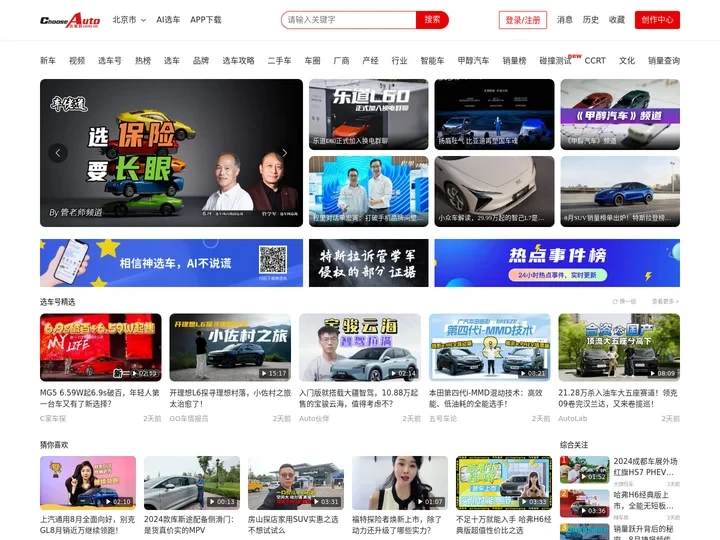Focus the keyword search input field
Viewport: 720px width, 540px height.
(x=349, y=20)
